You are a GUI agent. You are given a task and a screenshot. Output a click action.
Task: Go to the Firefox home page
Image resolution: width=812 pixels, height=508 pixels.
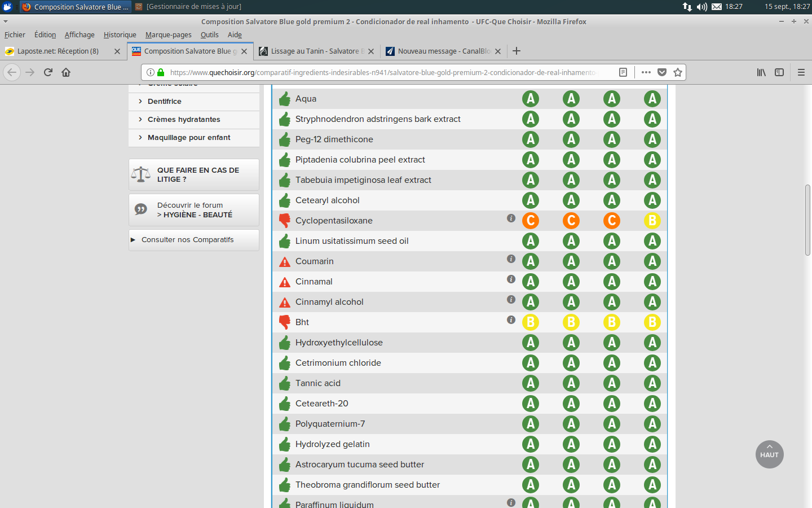[66, 72]
